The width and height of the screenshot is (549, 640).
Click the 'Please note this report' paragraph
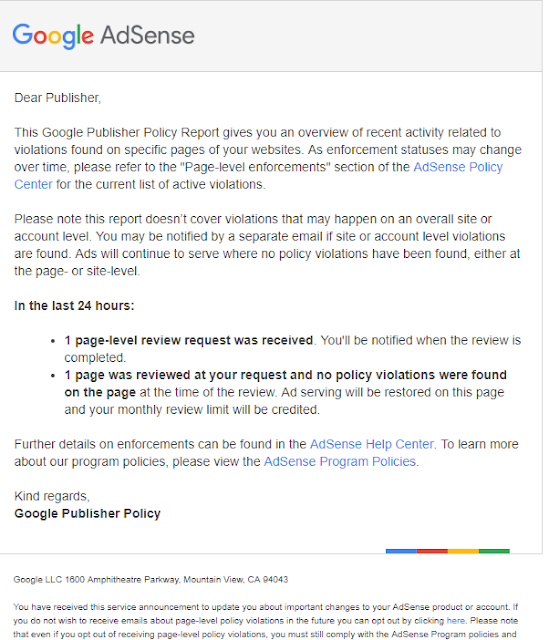click(x=267, y=245)
